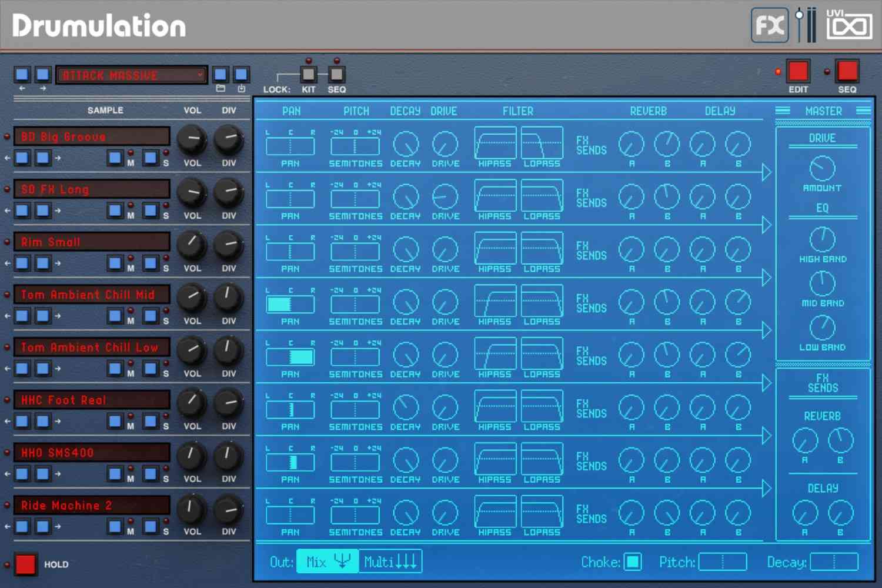
Task: Open the EDIT page via its red icon
Action: pos(798,71)
